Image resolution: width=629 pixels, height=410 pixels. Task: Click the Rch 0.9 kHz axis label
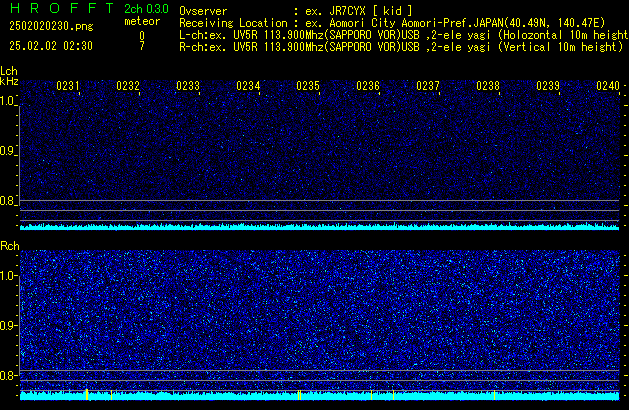click(x=7, y=325)
